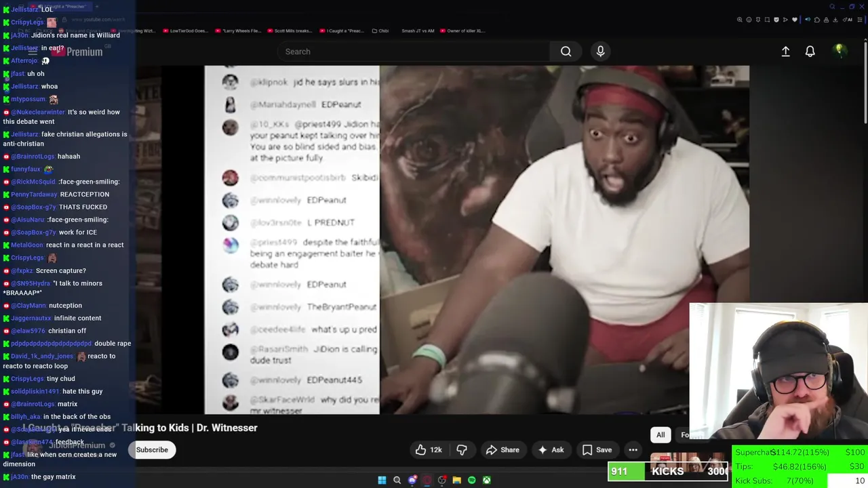Open the 'LowTierGod Goes...' bookmark
The image size is (868, 488).
(185, 30)
